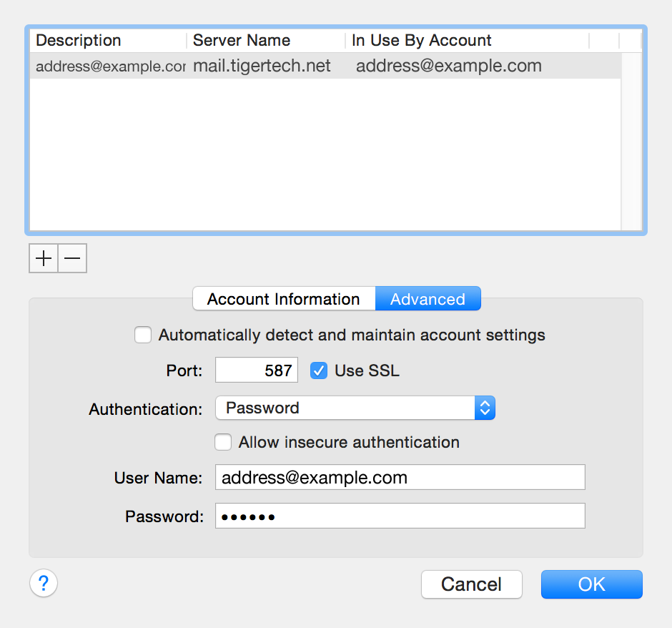Click the plus icon to add a server

(43, 258)
